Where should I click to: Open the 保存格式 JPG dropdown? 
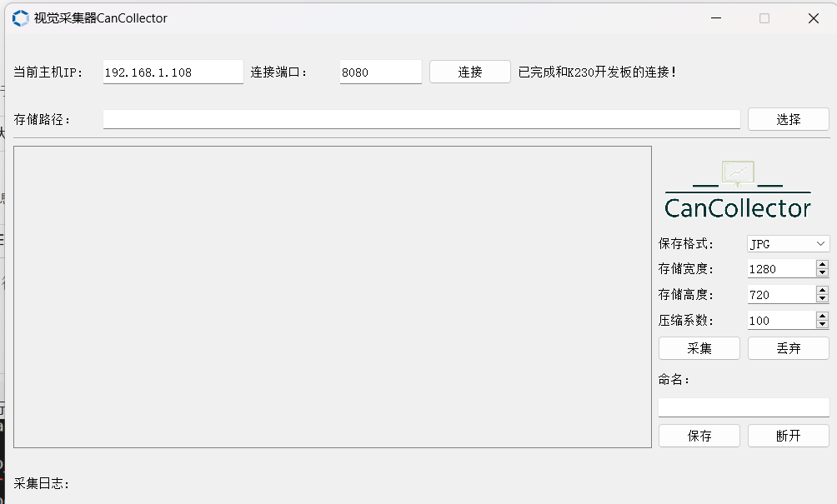click(788, 244)
